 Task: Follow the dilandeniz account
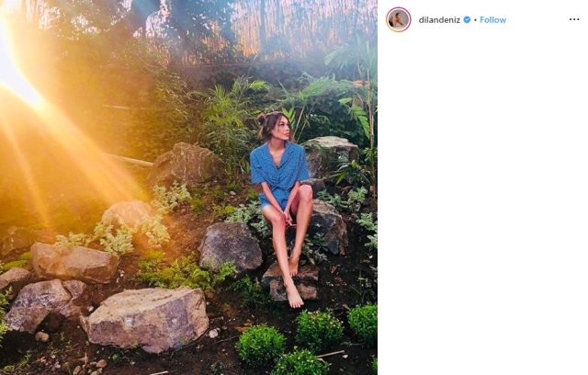point(492,19)
